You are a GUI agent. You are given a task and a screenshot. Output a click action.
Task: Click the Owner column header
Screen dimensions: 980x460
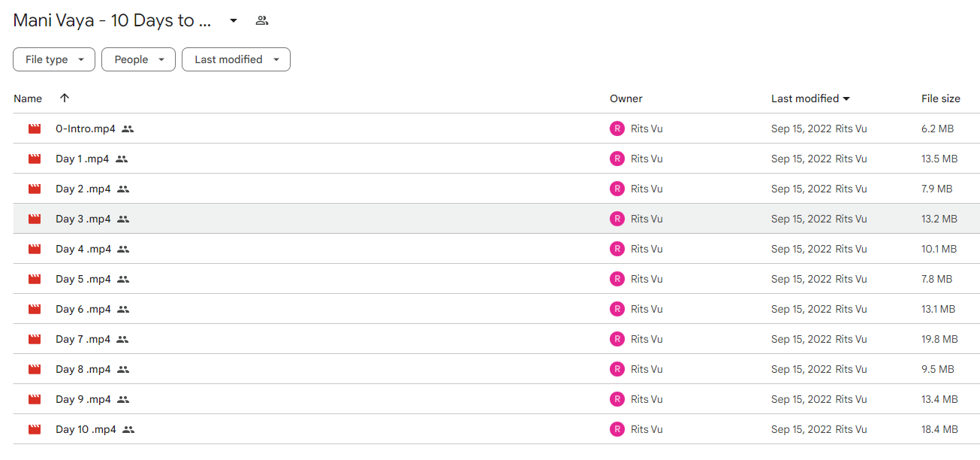coord(626,98)
